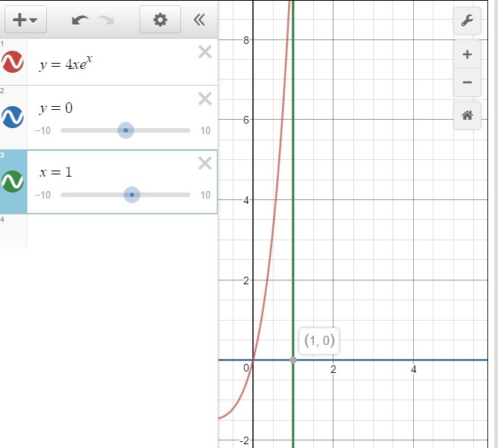This screenshot has width=498, height=448.
Task: Open Graph Settings wrench
Action: click(x=467, y=21)
